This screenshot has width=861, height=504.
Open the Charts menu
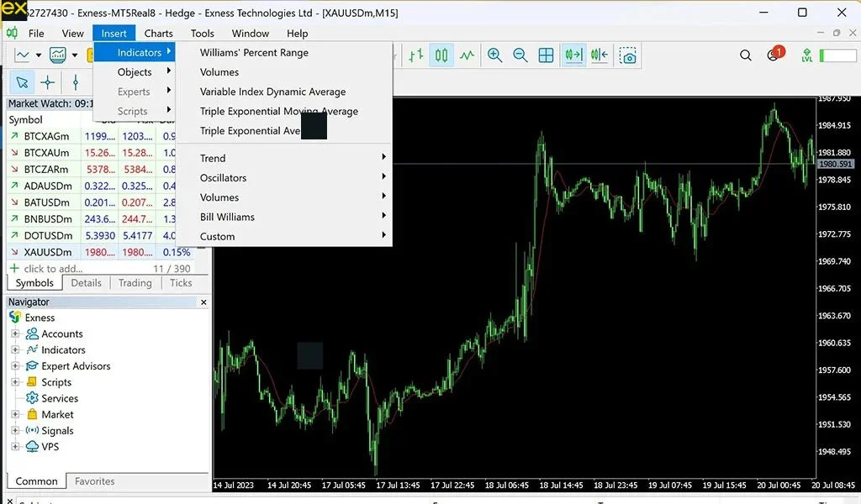click(x=158, y=34)
